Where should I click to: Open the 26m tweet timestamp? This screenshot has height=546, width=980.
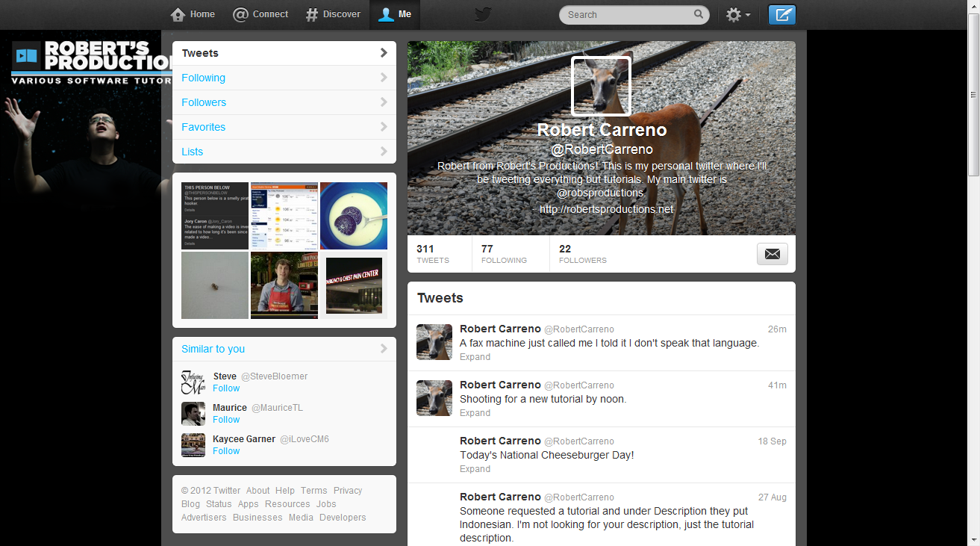(777, 329)
